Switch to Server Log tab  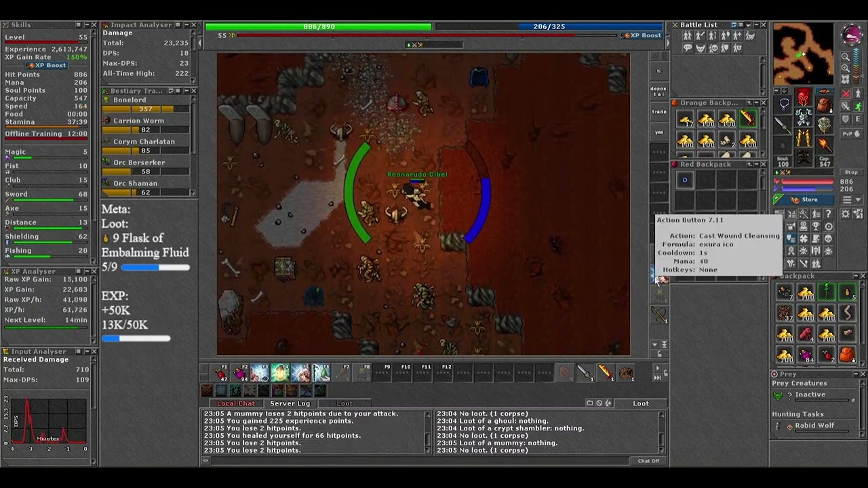point(290,403)
